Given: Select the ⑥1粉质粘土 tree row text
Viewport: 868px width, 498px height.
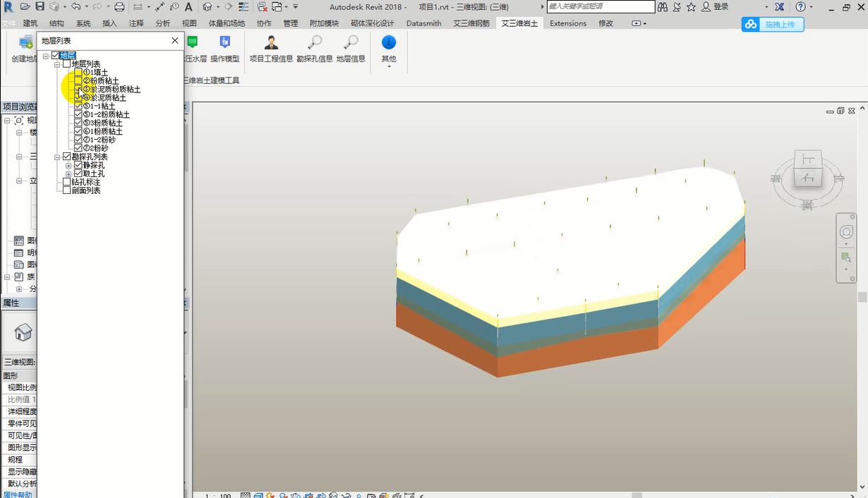Looking at the screenshot, I should [x=103, y=132].
